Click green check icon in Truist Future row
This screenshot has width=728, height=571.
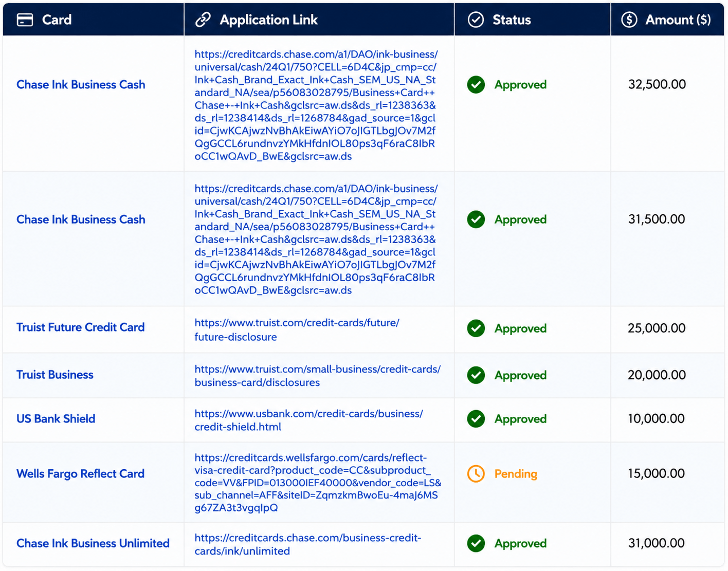click(x=476, y=328)
